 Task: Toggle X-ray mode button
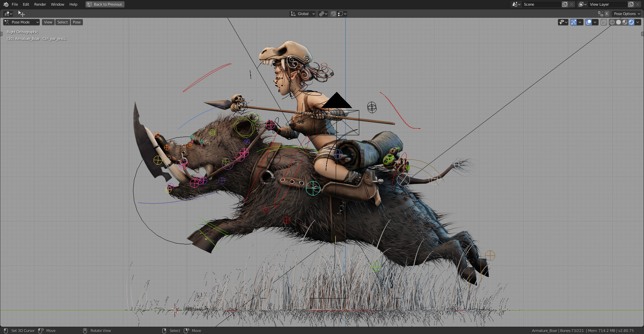pos(603,22)
